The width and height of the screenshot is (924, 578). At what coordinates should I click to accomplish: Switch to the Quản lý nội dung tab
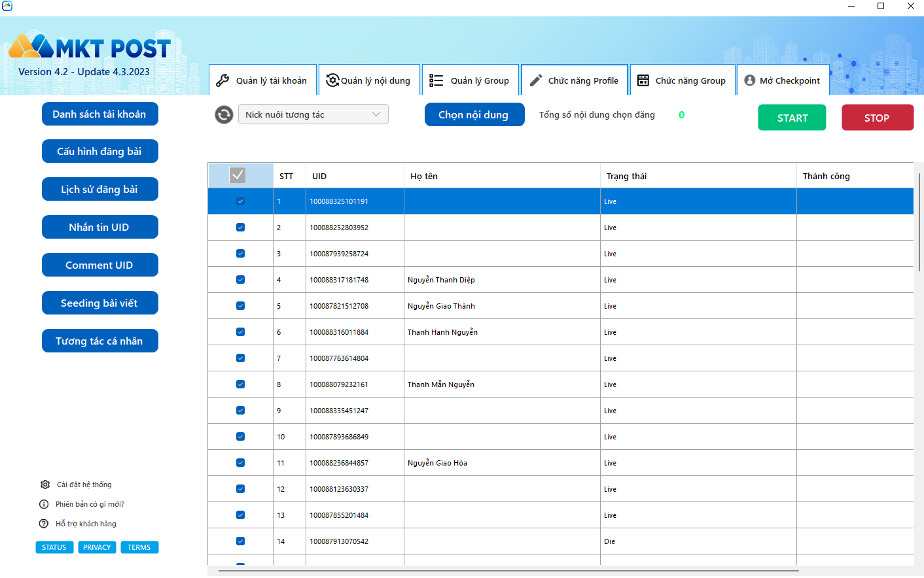369,80
